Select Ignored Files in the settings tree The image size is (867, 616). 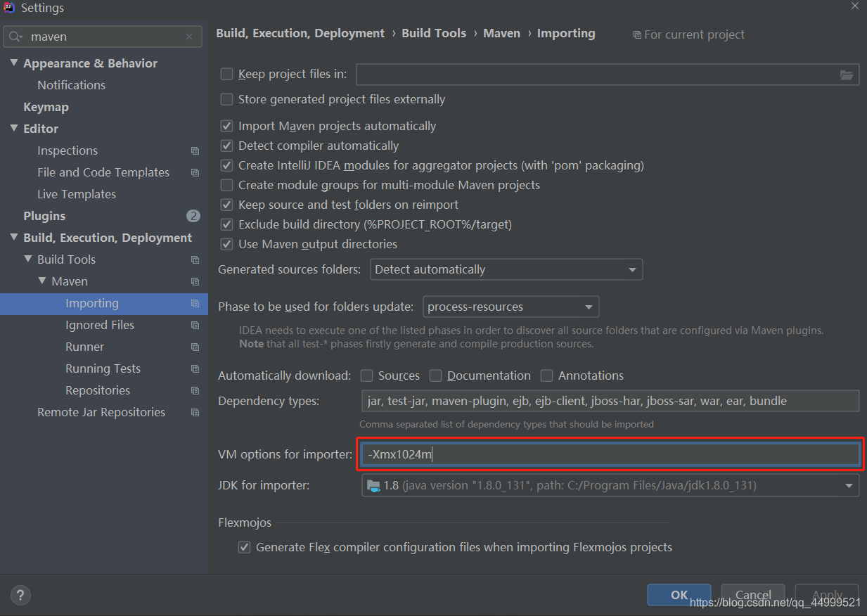[100, 325]
